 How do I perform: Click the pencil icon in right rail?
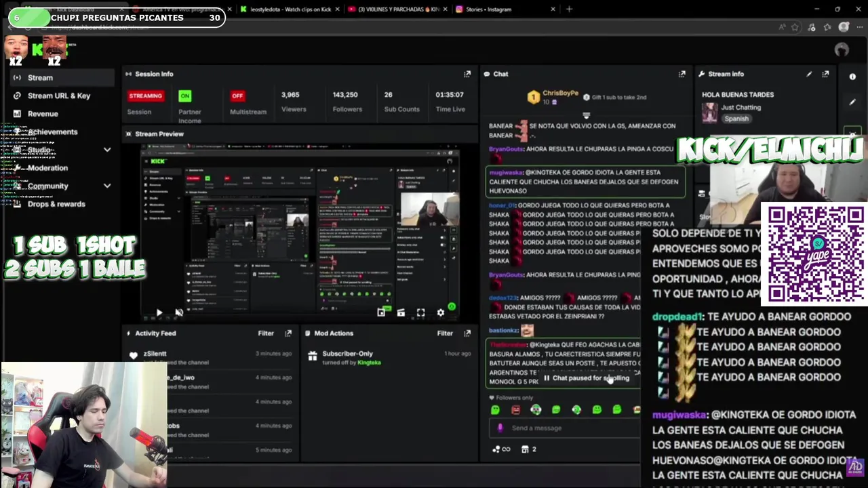click(x=852, y=102)
